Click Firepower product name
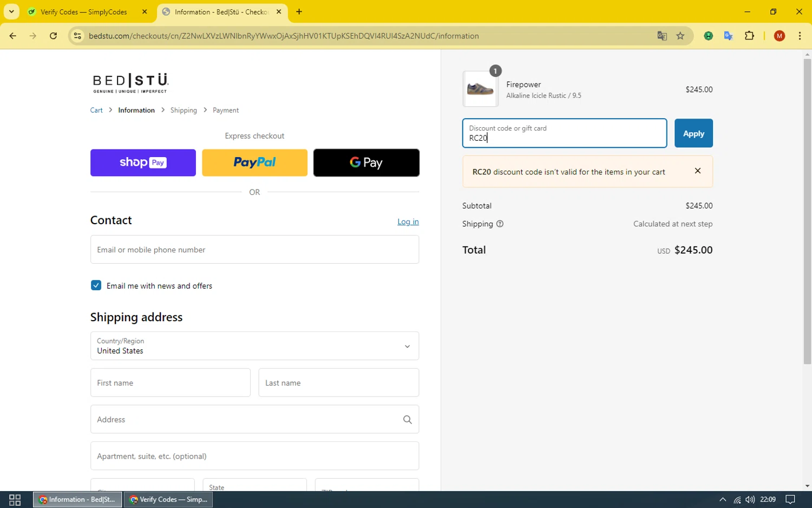Viewport: 812px width, 508px height. tap(523, 84)
